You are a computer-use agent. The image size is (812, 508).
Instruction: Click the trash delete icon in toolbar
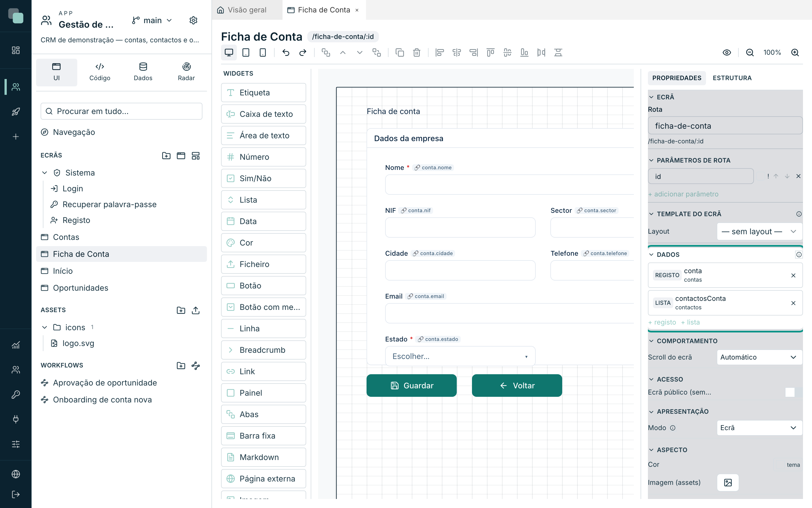[417, 52]
